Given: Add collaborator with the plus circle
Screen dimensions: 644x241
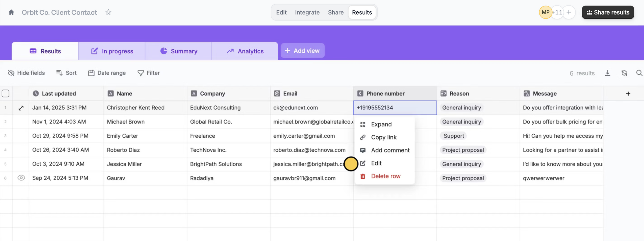Looking at the screenshot, I should click(x=569, y=12).
